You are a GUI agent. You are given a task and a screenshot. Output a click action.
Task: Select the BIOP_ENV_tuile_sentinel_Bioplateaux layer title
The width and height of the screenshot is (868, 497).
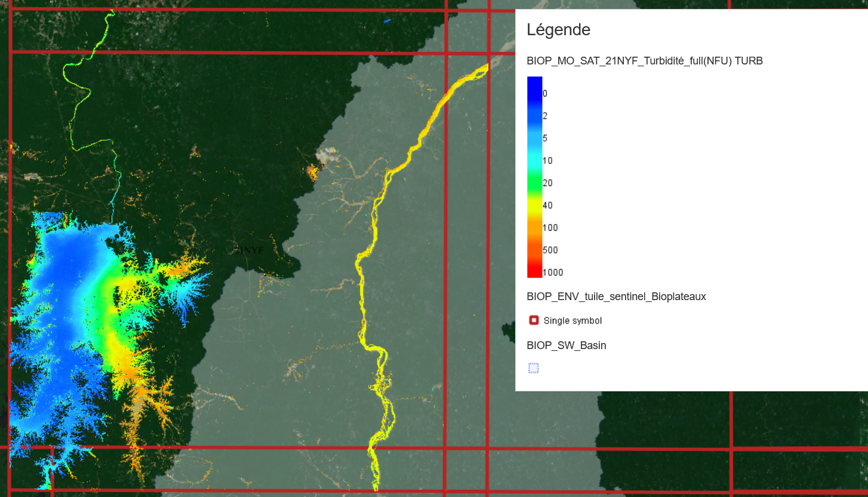pos(616,297)
